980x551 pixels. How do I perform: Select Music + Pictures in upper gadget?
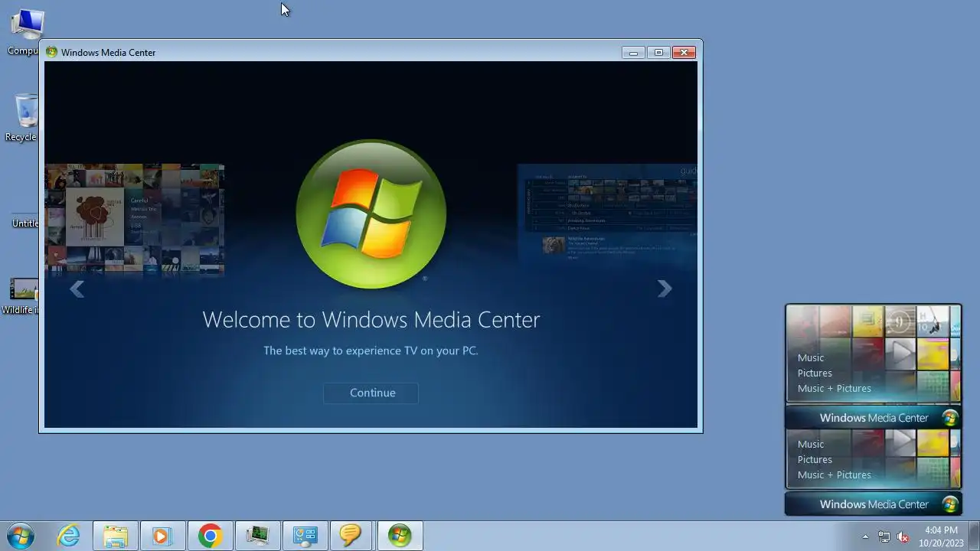(835, 388)
